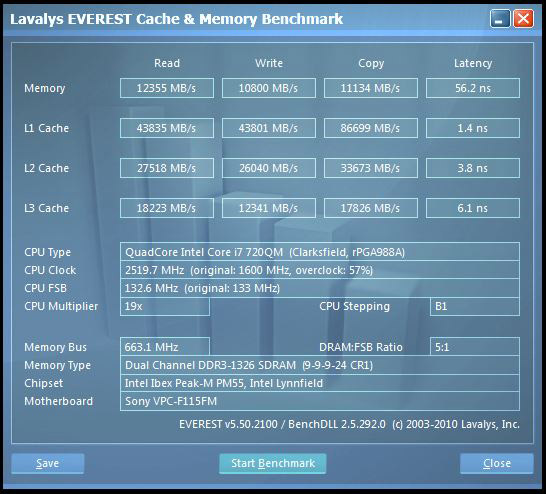
Task: Click the CPU Stepping value B1
Action: pyautogui.click(x=475, y=306)
